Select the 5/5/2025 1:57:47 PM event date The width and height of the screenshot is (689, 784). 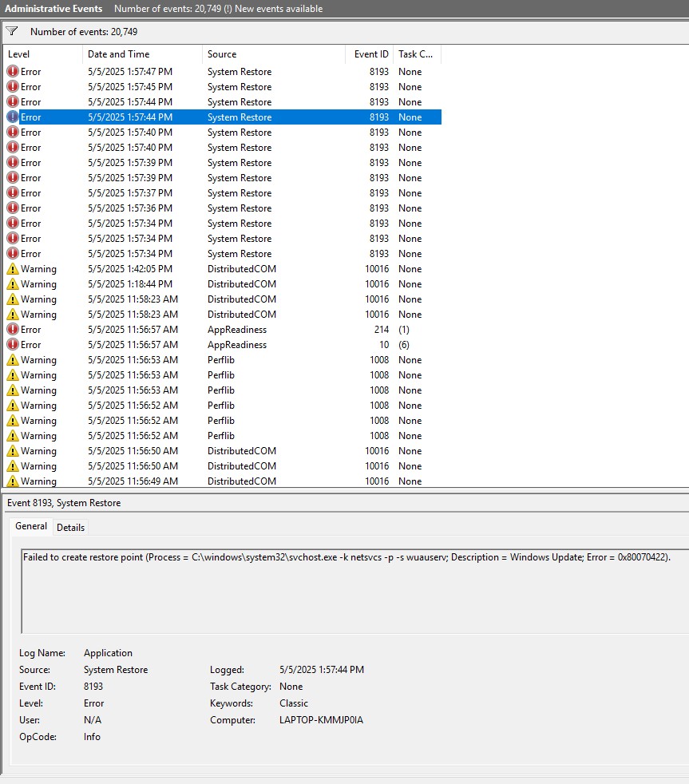click(x=130, y=72)
